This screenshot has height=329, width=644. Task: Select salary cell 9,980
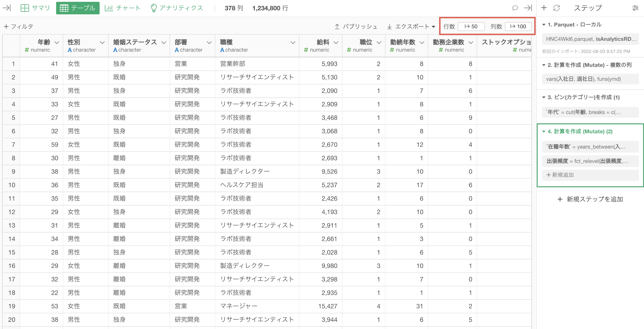pos(321,266)
